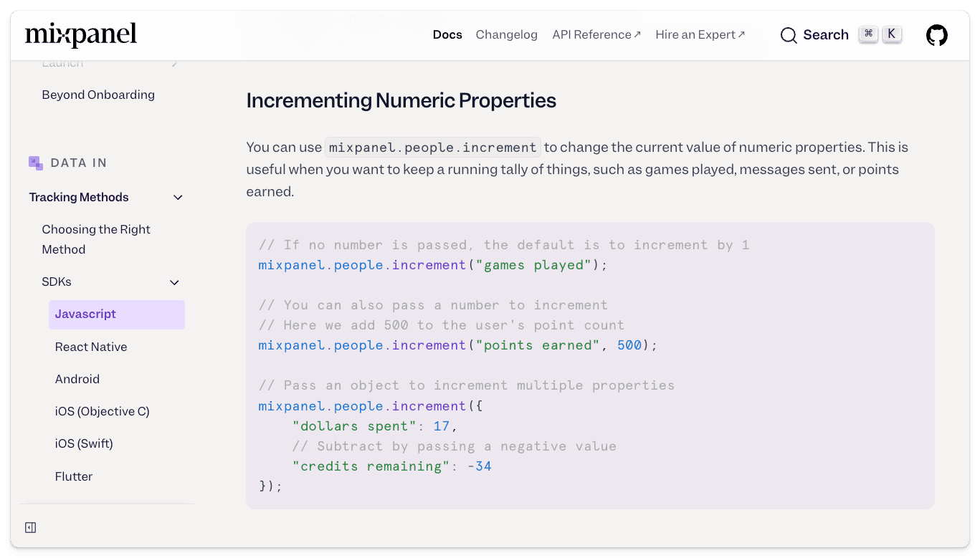Screen dimensions: 980x558
Task: Click the Mixpanel logo
Action: [81, 34]
